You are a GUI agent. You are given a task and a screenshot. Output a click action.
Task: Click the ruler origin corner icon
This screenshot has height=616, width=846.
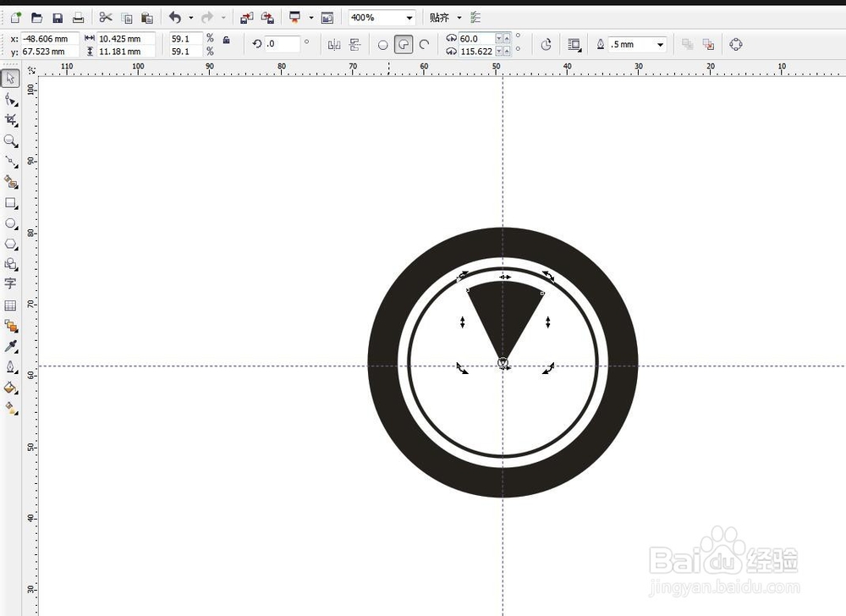tap(31, 69)
